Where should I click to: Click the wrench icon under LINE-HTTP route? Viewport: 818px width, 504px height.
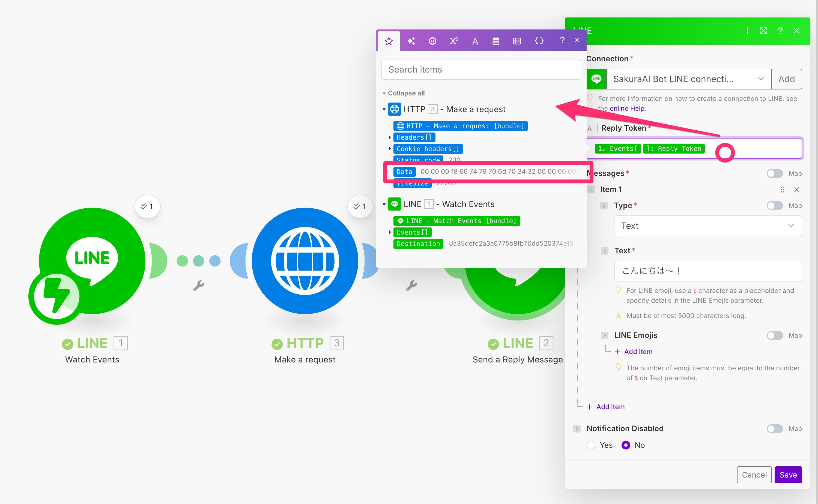(x=198, y=285)
